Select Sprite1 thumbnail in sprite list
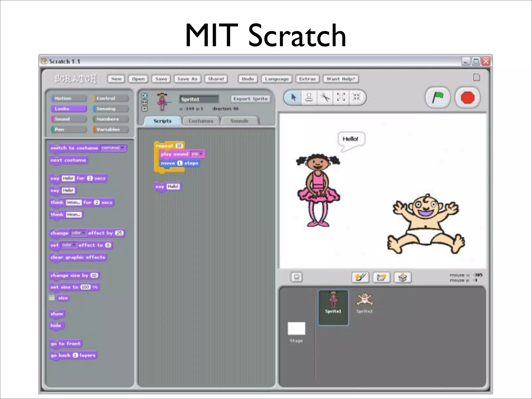Viewport: 532px width, 399px height. [333, 308]
